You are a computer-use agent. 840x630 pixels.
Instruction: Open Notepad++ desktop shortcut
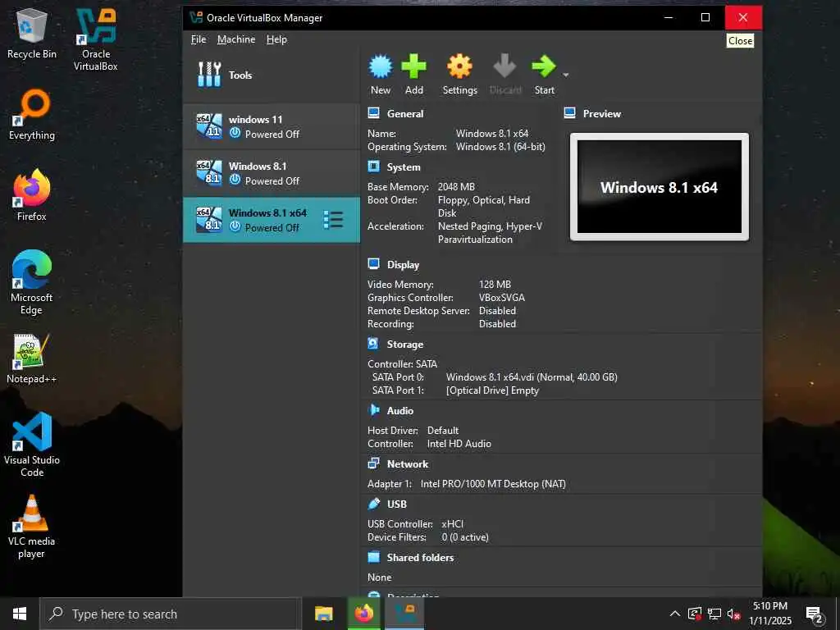tap(32, 358)
